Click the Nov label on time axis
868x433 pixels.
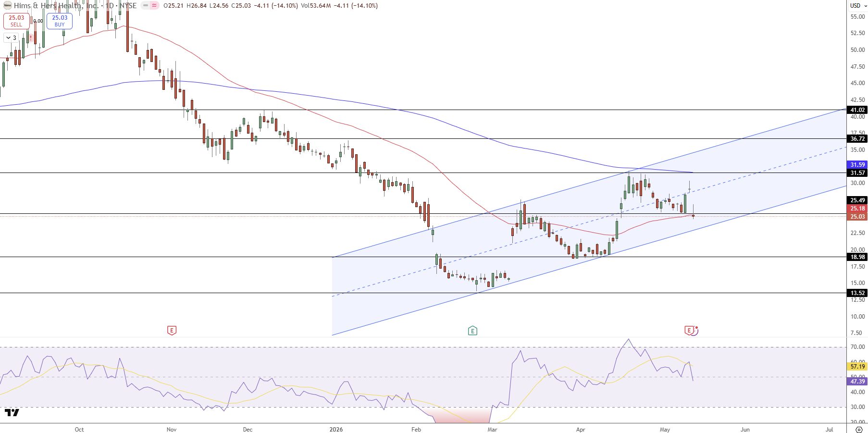click(172, 430)
